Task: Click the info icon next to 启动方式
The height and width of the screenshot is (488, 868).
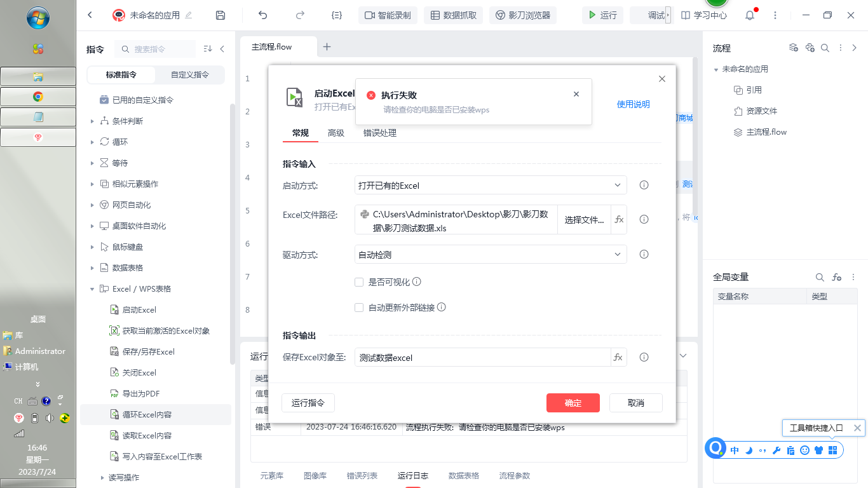Action: 644,186
